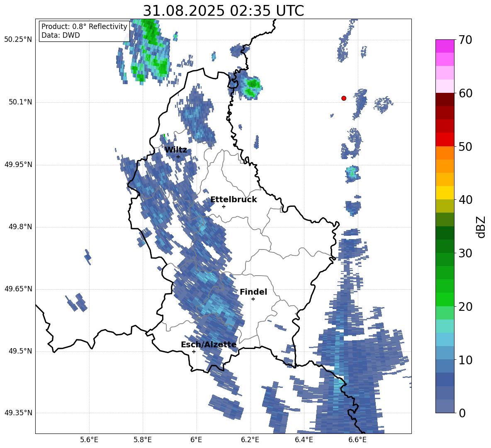Click the Findel city label
This screenshot has width=491, height=448.
coord(253,292)
